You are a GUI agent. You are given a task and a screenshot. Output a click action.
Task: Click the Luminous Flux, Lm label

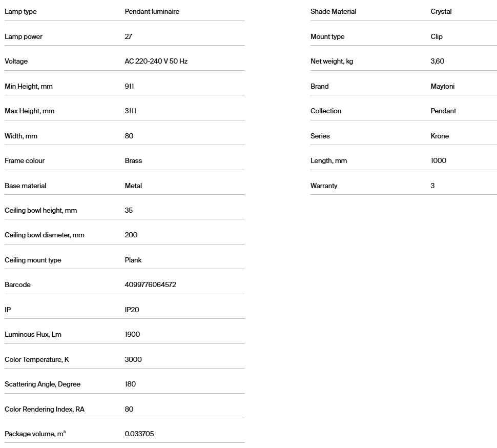[33, 334]
